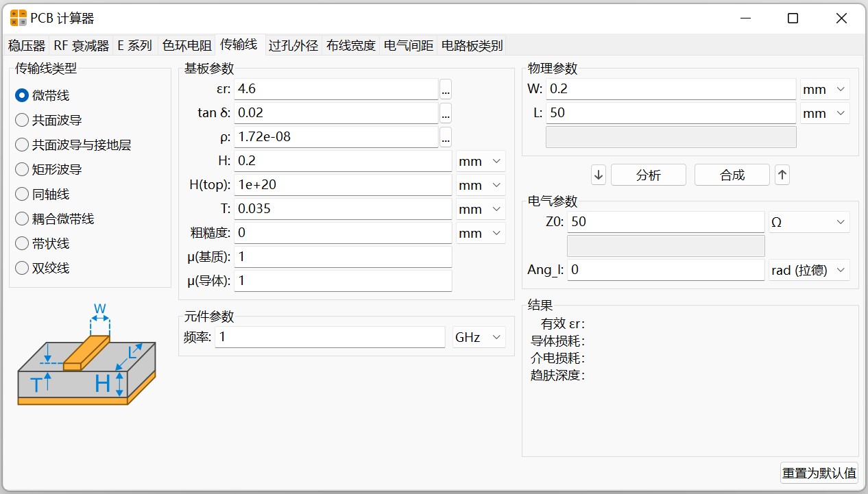Switch to 过孔外径 tab
The image size is (868, 494).
point(293,46)
